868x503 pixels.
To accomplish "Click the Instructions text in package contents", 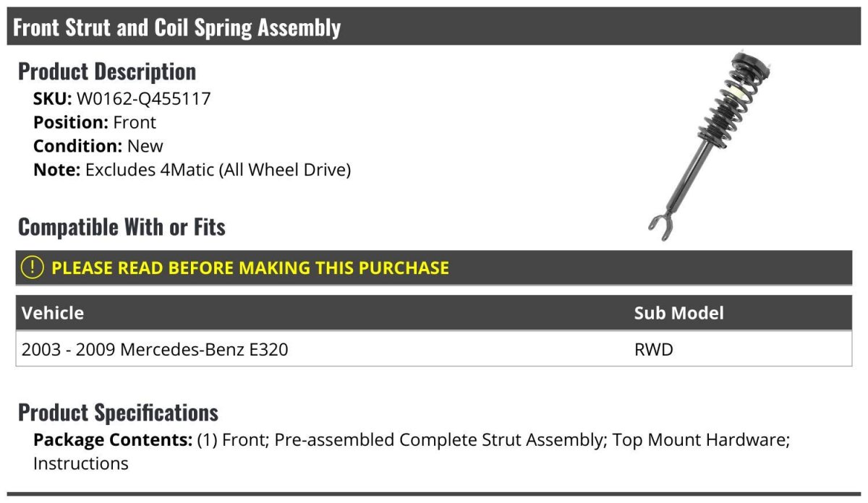I will (x=81, y=463).
